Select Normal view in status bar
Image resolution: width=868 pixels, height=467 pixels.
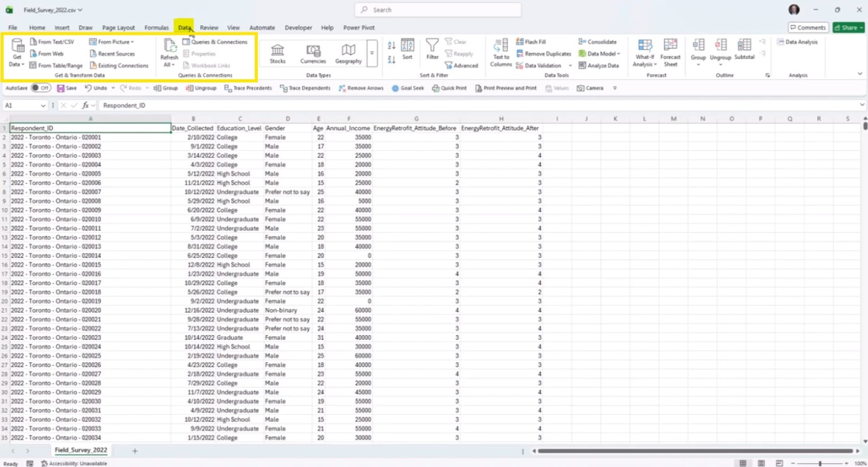pos(742,463)
